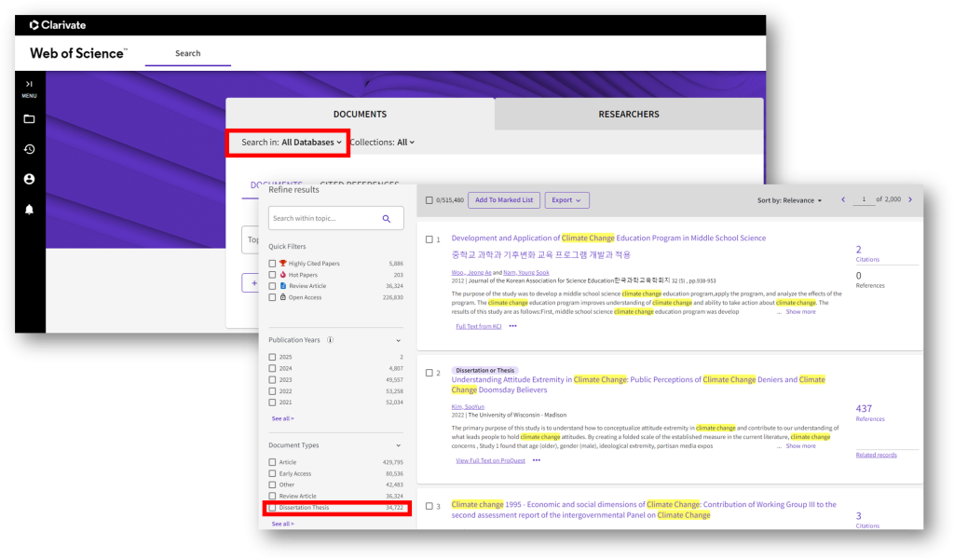Check publication year 2024
954x560 pixels.
pyautogui.click(x=273, y=368)
